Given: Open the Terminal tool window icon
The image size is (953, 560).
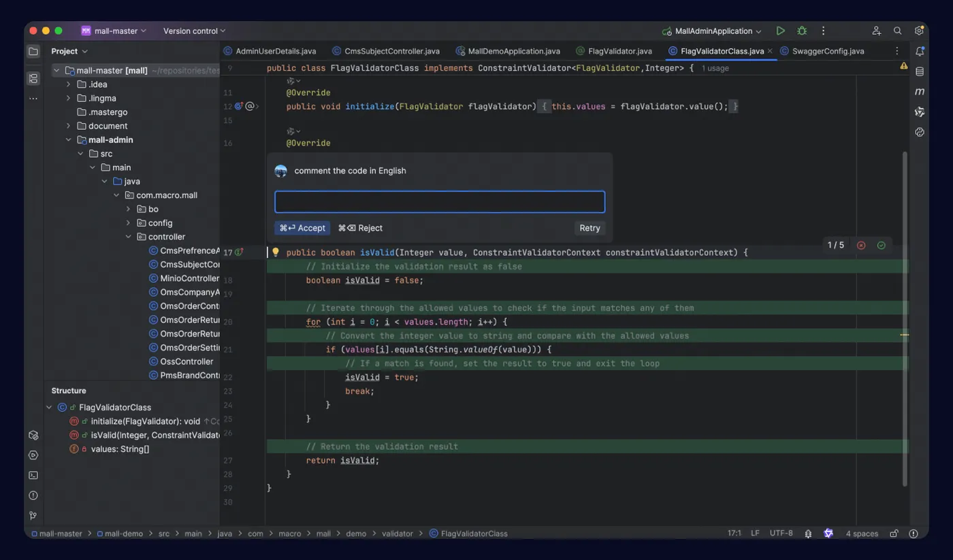Looking at the screenshot, I should click(x=33, y=475).
